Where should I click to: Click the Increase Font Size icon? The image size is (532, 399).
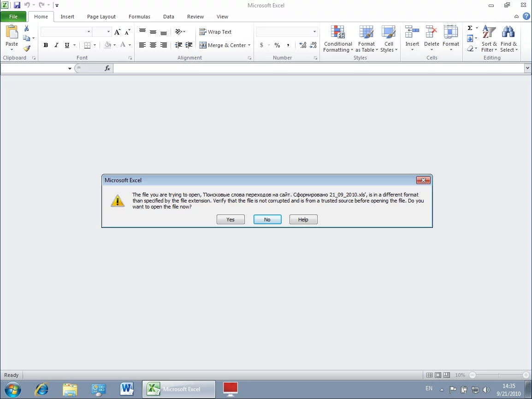point(117,32)
